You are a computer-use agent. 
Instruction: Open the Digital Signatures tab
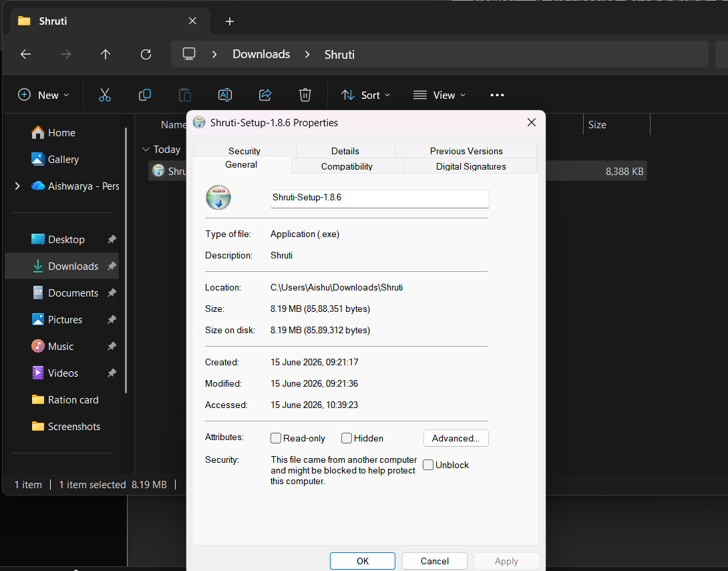471,166
